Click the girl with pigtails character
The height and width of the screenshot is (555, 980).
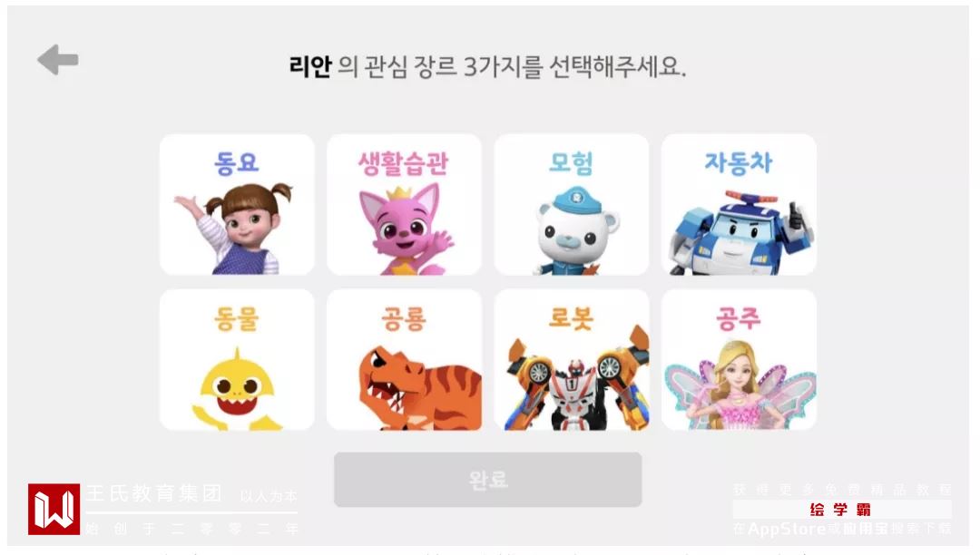[235, 228]
